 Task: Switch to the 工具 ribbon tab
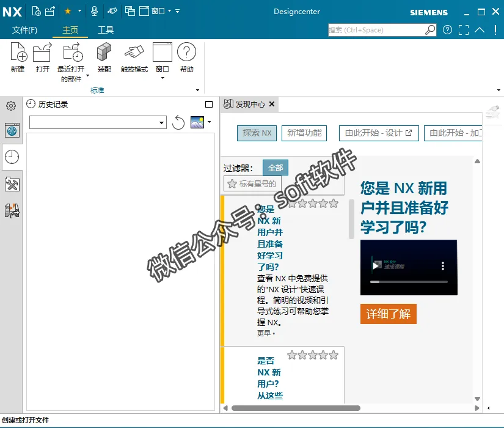[106, 30]
